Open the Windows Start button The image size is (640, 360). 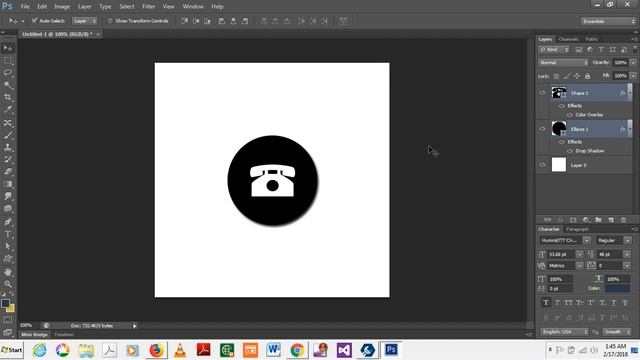[12, 350]
